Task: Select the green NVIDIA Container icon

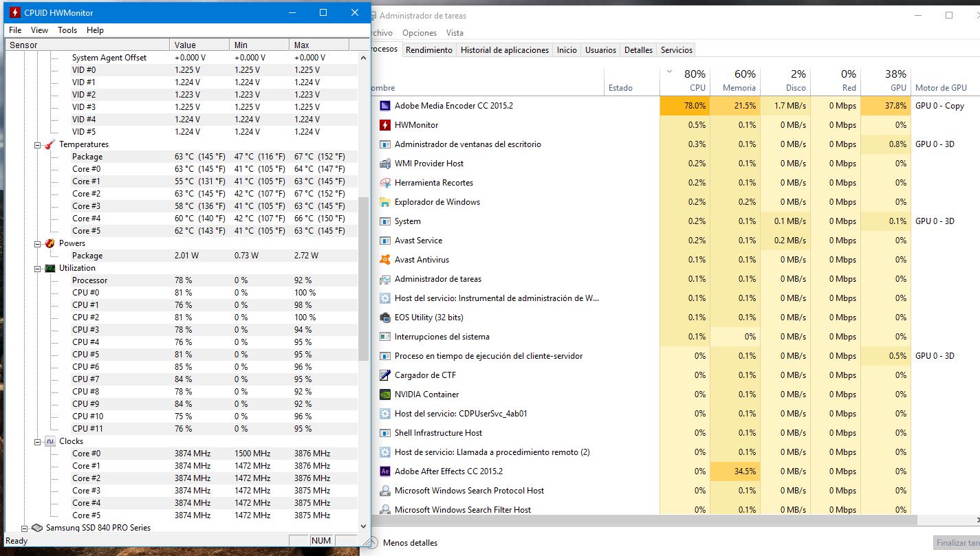Action: [x=385, y=394]
